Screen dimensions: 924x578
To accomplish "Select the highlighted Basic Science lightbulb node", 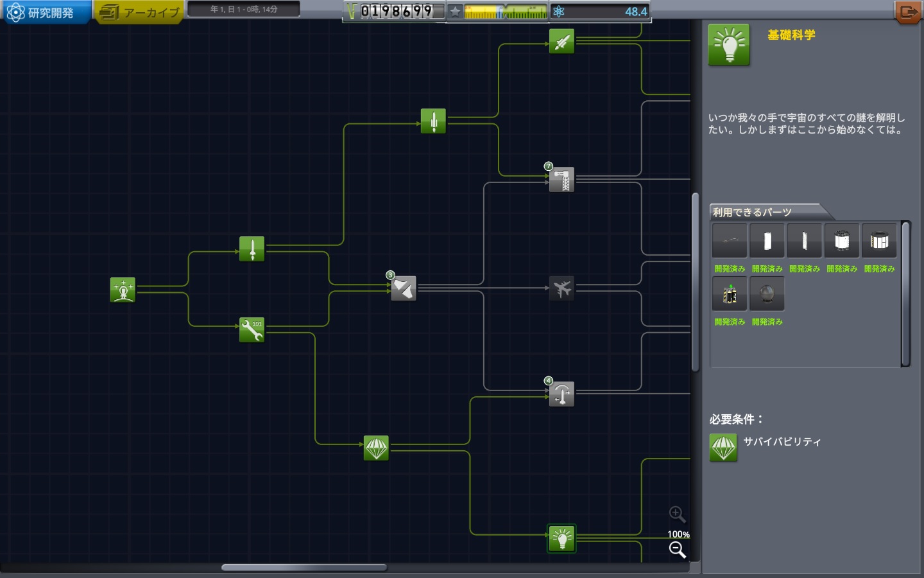I will [x=561, y=538].
